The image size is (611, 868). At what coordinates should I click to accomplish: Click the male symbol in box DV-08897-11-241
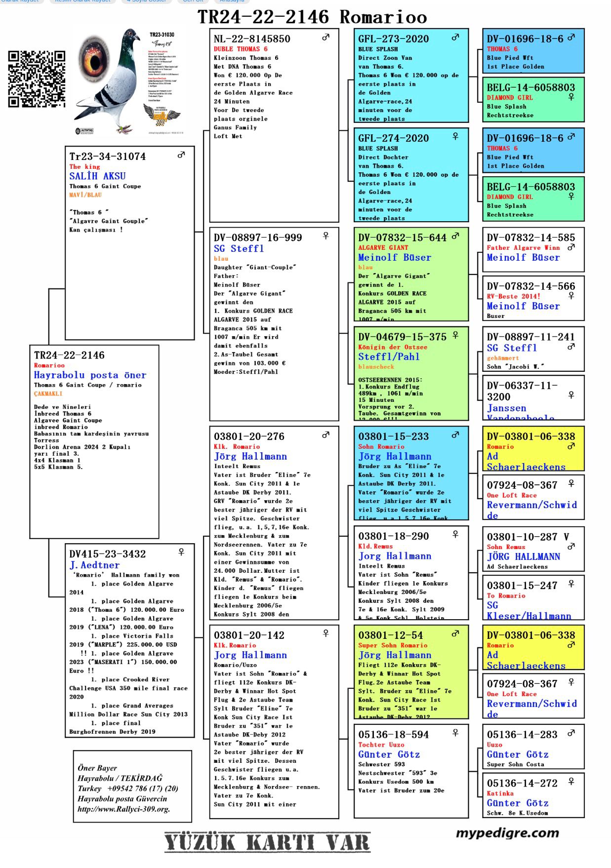(x=571, y=347)
